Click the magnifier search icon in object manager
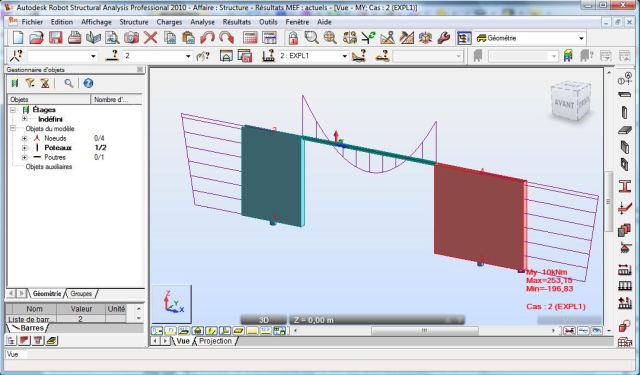The width and height of the screenshot is (640, 375). pyautogui.click(x=69, y=83)
